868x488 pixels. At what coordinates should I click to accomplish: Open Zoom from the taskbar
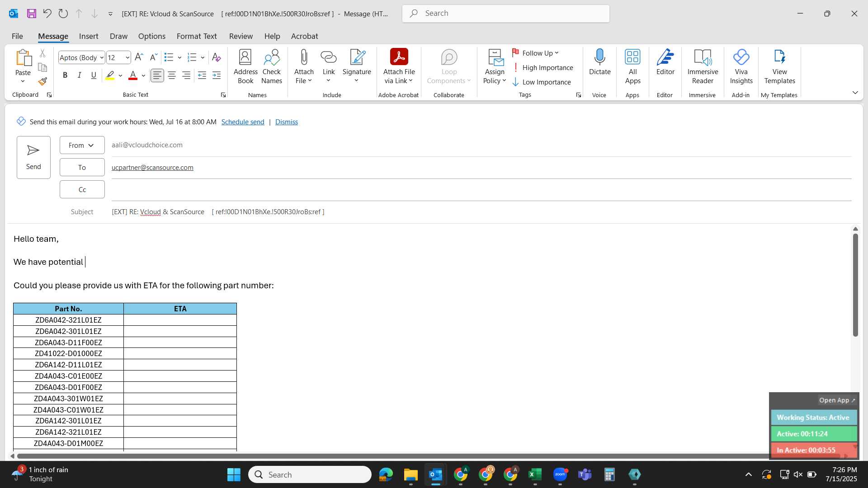(560, 474)
